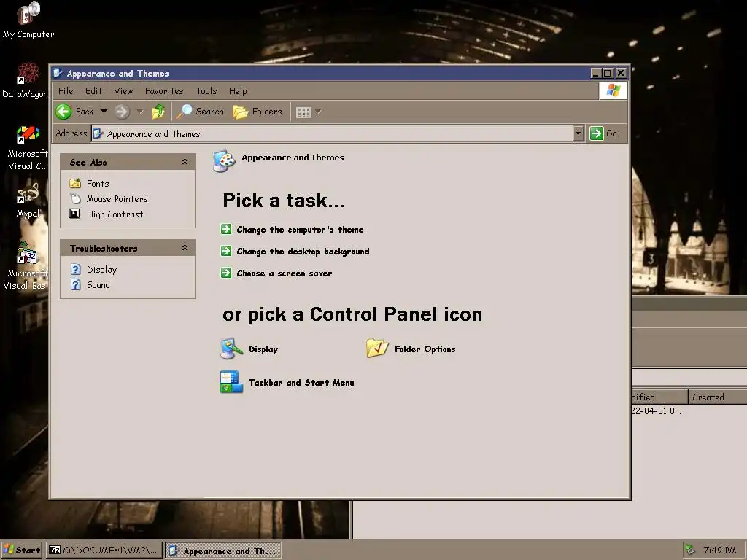This screenshot has height=560, width=747.
Task: Open the Help menu
Action: [x=238, y=91]
